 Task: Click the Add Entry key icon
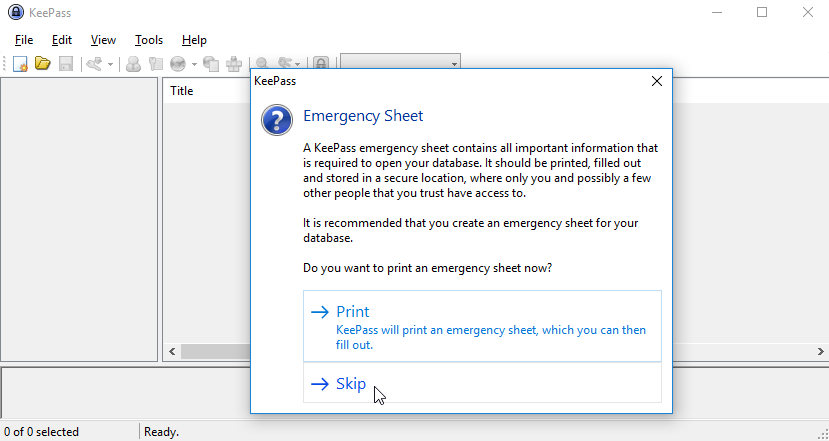pyautogui.click(x=94, y=63)
